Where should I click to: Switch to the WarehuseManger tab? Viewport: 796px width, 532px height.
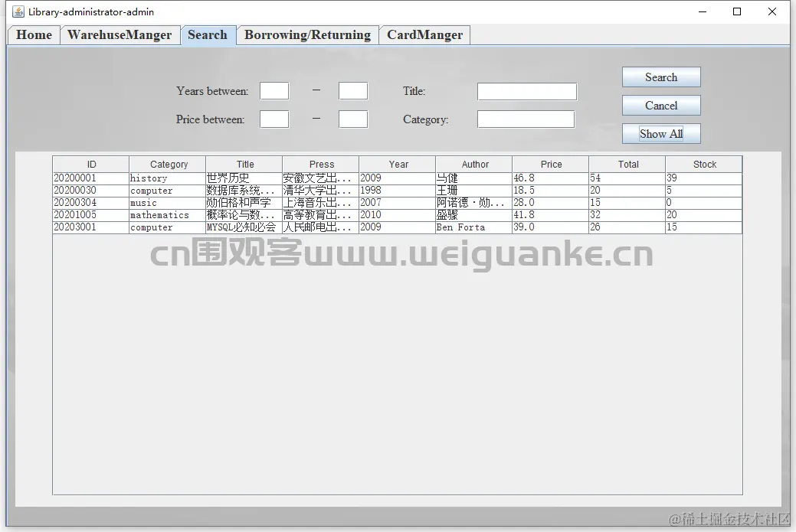pos(120,35)
